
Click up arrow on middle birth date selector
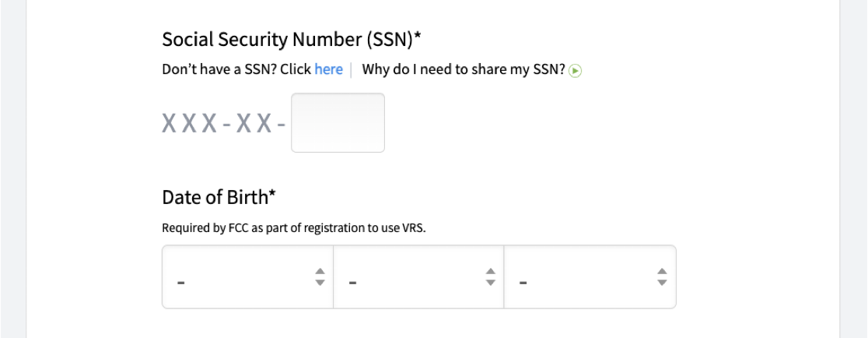491,272
